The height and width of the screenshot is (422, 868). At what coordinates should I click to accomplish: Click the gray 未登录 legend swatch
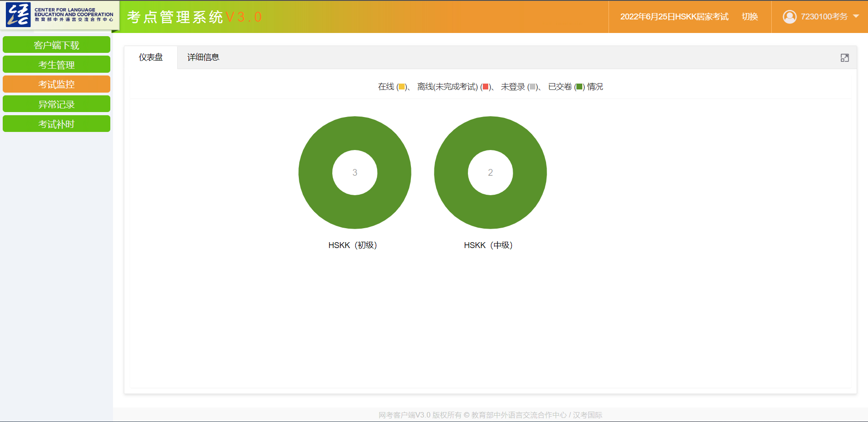(533, 87)
